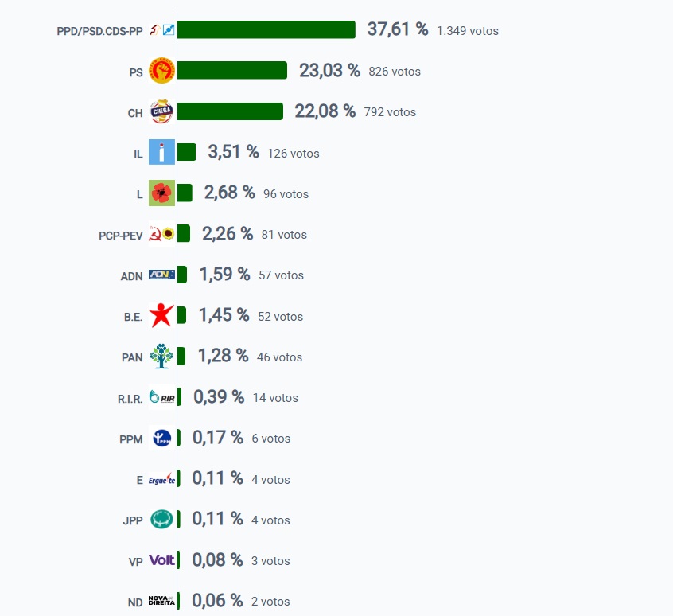The height and width of the screenshot is (616, 673).
Task: Select the PAN tree logo
Action: [x=161, y=356]
